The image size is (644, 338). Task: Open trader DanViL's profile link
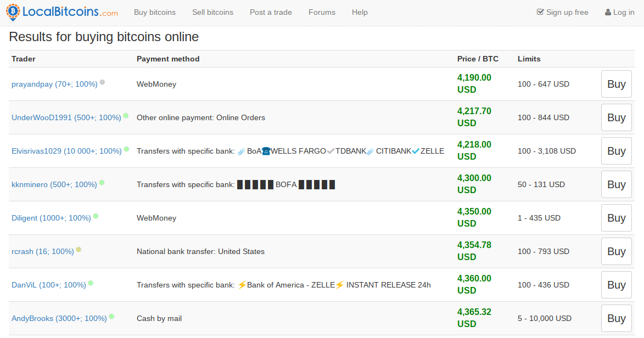click(x=49, y=285)
